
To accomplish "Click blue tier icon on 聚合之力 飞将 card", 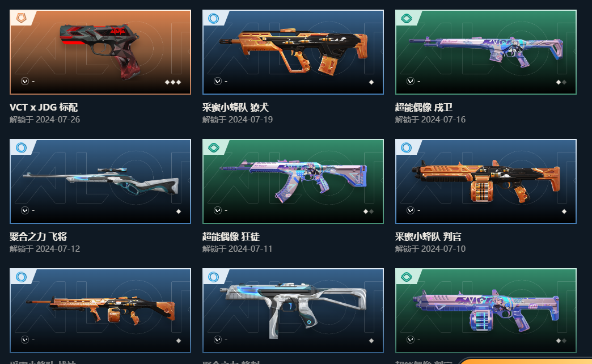I will pyautogui.click(x=21, y=147).
